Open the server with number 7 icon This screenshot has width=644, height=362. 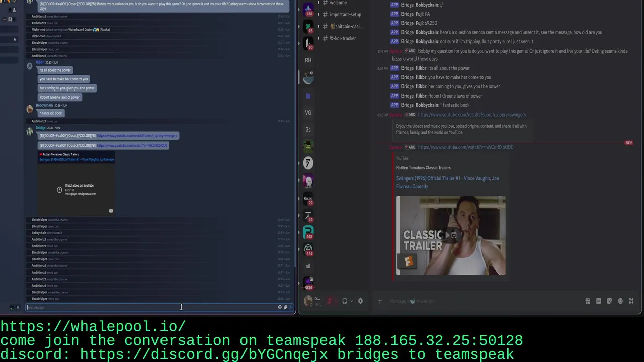pos(308,163)
